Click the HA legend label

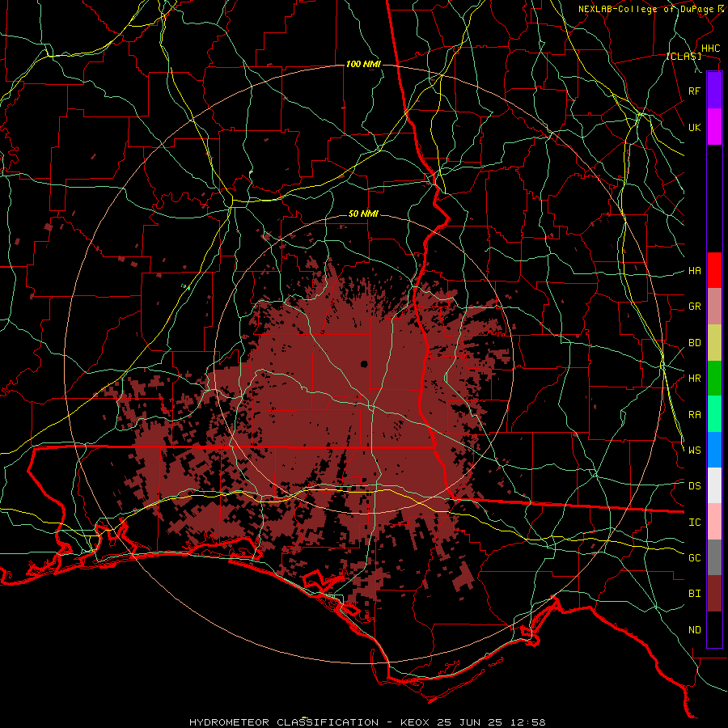694,271
